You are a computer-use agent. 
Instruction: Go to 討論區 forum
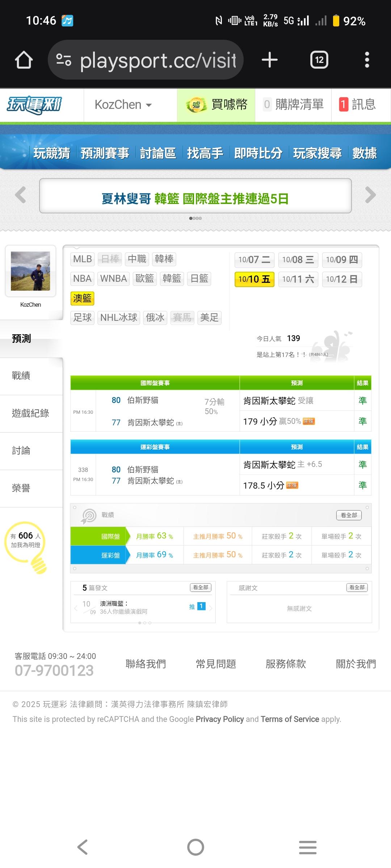[158, 153]
